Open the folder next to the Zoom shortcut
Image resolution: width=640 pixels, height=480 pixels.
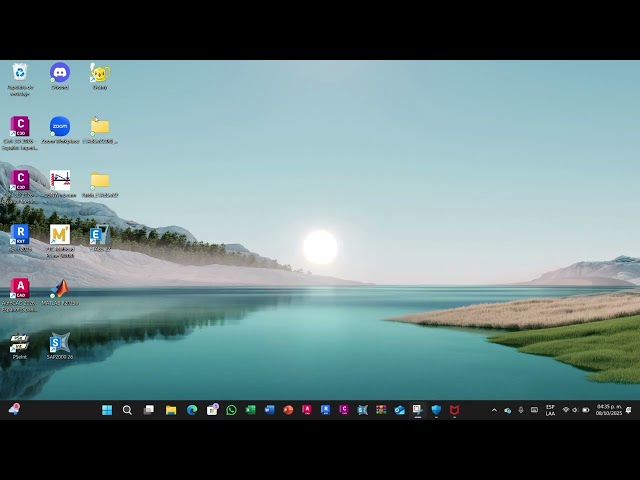click(100, 130)
